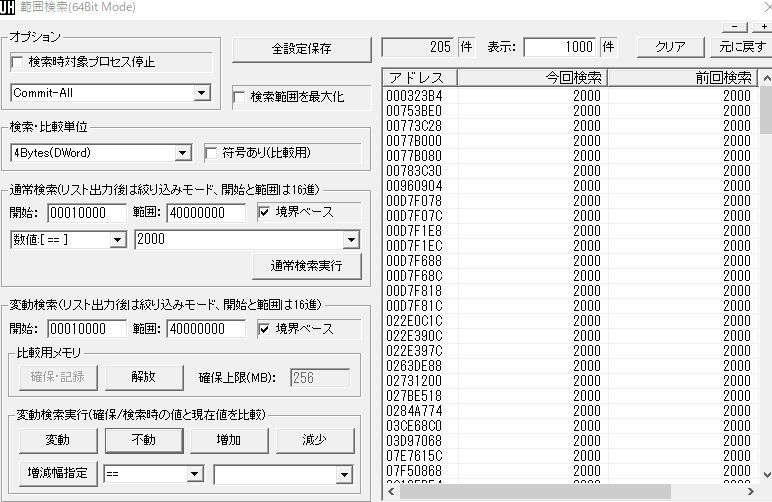Select address row 0077B000
This screenshot has width=772, height=502.
571,141
